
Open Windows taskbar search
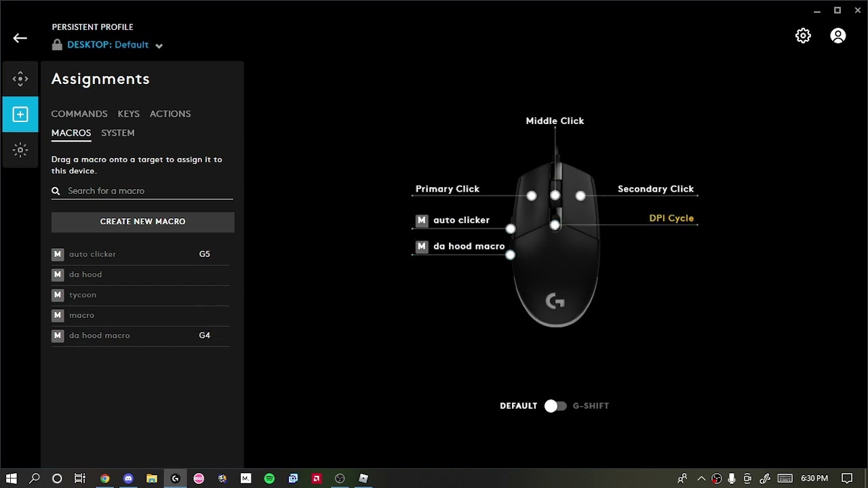(x=35, y=479)
